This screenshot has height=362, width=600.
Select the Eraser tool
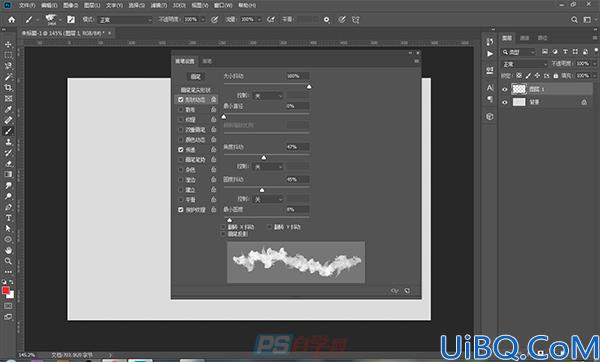(8, 163)
